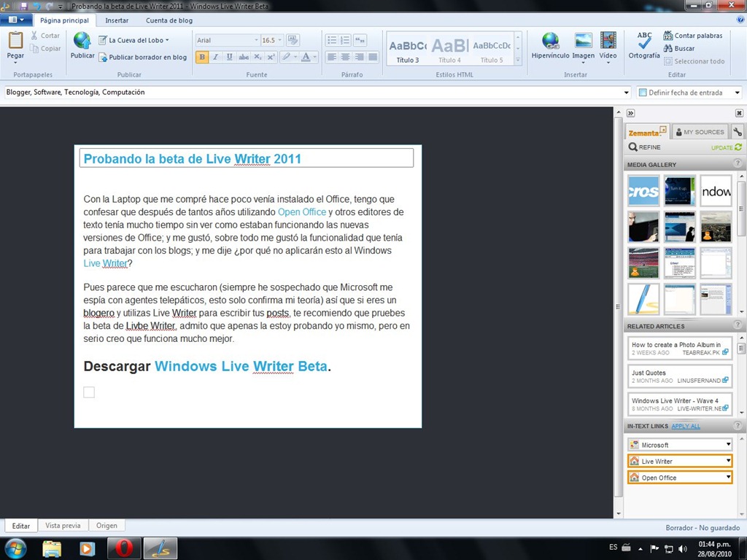
Task: Insert a video using the Vídeo icon
Action: (610, 47)
